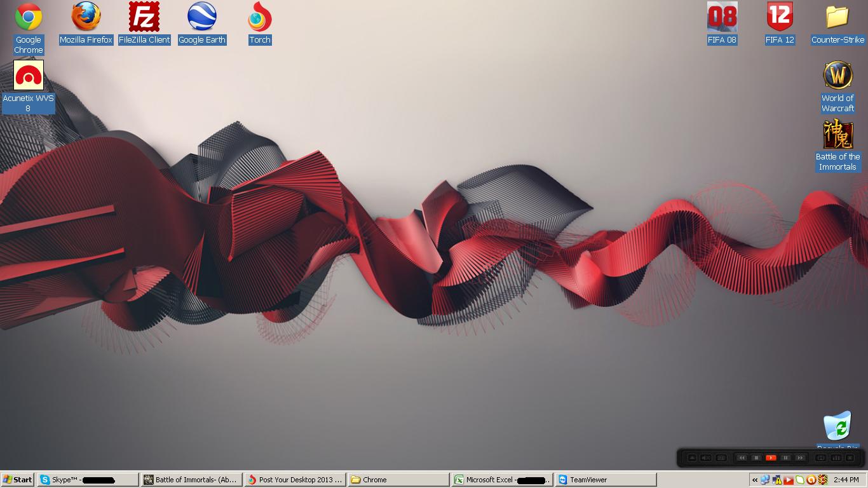Click the system clock showing 2:44 PM
Screen dimensions: 868x488
point(846,480)
